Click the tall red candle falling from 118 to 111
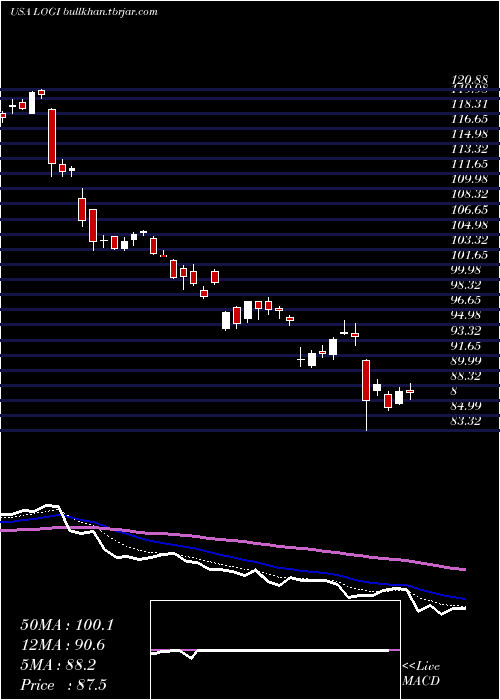Viewport: 500px width, 700px height. (x=52, y=136)
